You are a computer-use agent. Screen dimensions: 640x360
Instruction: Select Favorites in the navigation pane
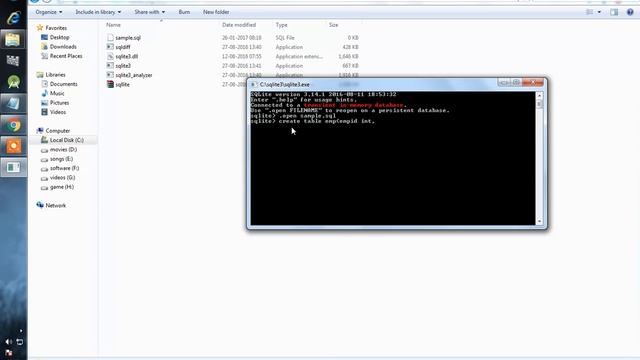click(52, 28)
